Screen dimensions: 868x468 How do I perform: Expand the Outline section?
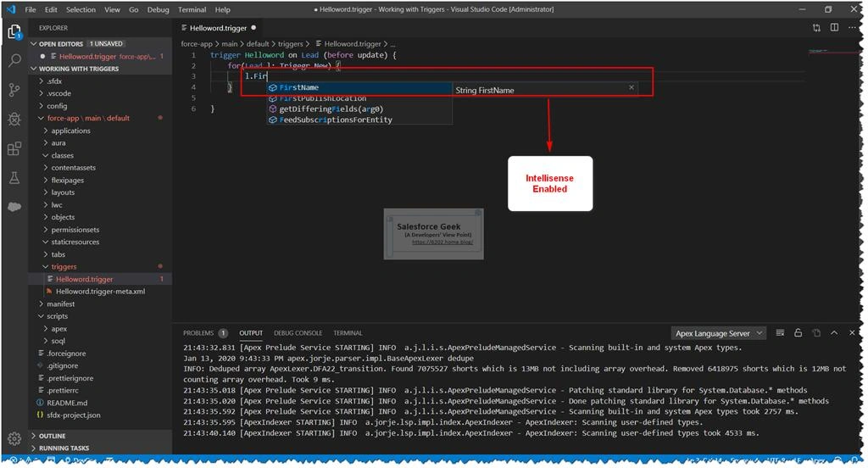click(x=100, y=436)
